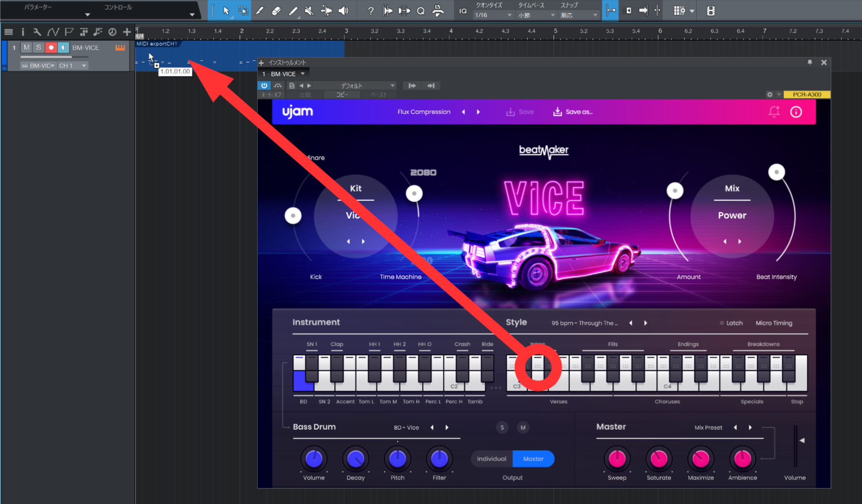Solo the BM-VICE track
This screenshot has width=862, height=504.
coord(38,48)
